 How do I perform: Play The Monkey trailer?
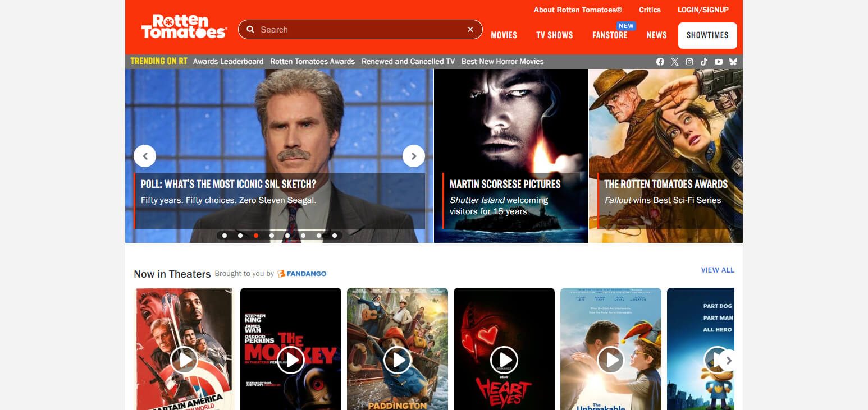tap(291, 360)
